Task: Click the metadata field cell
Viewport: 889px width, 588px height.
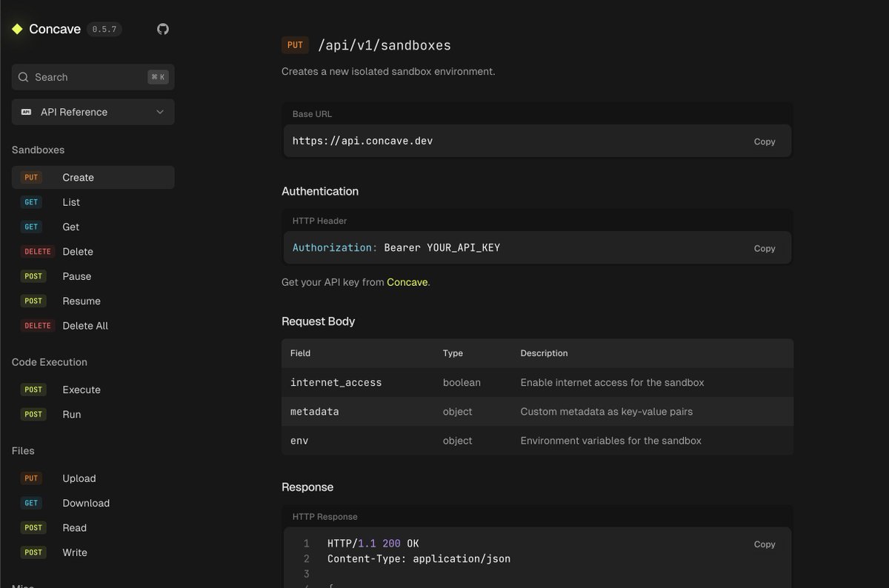Action: coord(314,412)
